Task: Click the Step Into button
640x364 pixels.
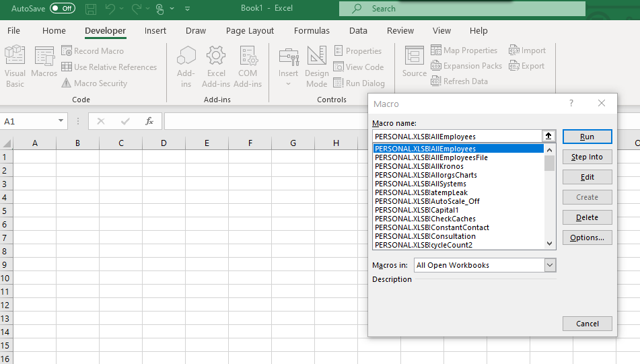Action: 587,157
